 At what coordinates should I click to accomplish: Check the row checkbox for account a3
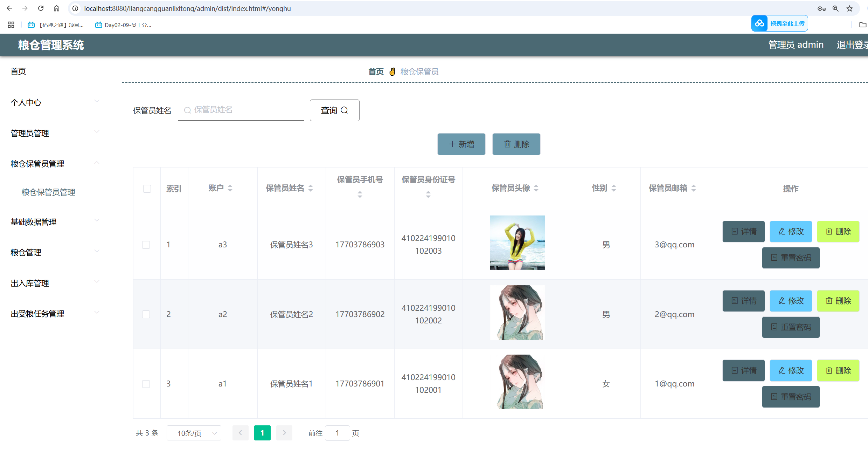(x=146, y=245)
